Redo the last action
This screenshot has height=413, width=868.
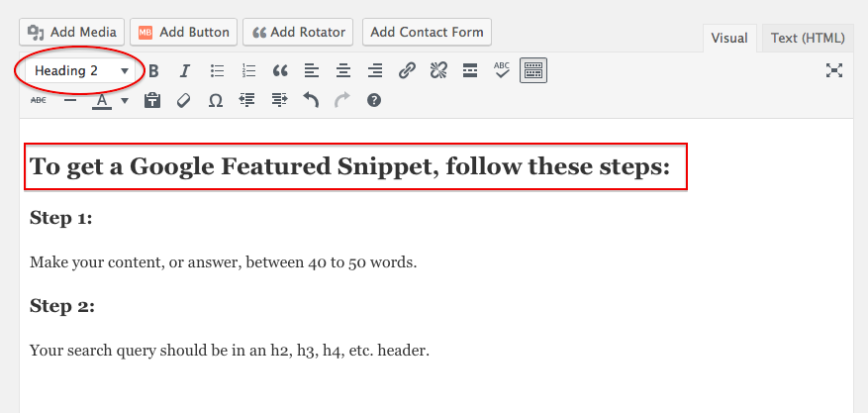[342, 100]
